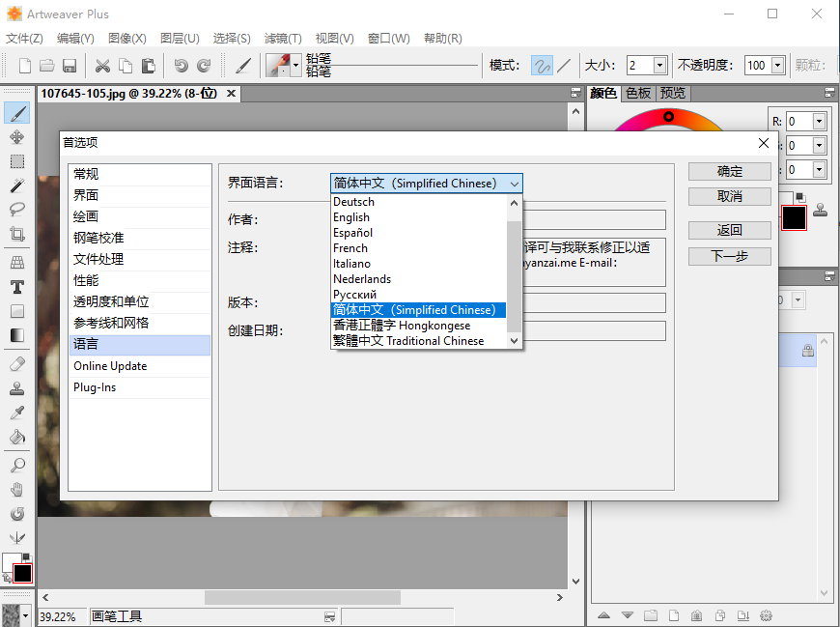Viewport: 840px width, 627px height.
Task: Select Deutsch in the language dropdown
Action: tap(353, 202)
